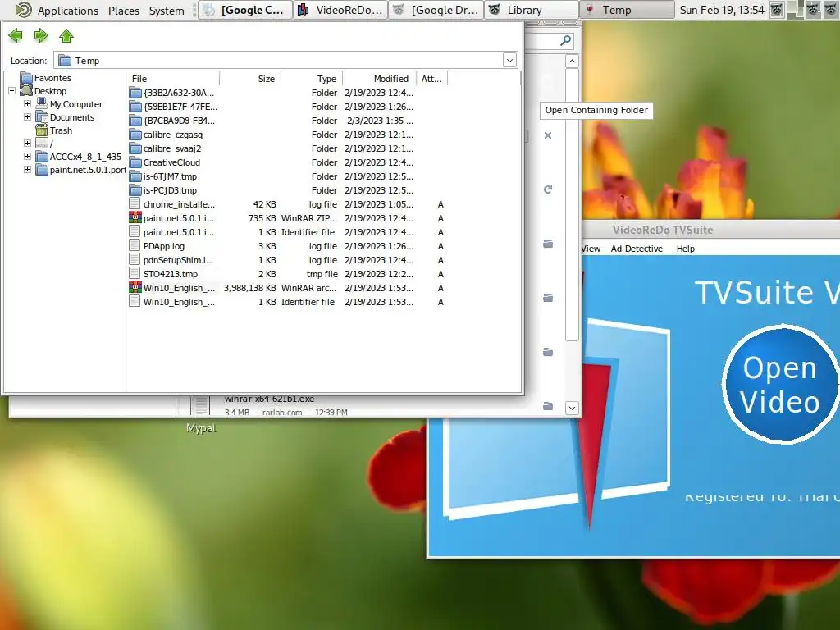
Task: Expand the ACCCx4_8_1_435 folder node
Action: 27,157
